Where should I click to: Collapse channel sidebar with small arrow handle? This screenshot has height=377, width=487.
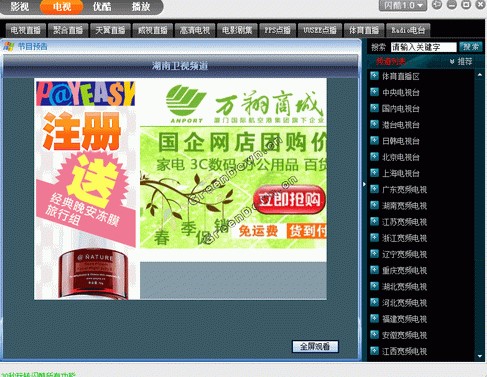tap(364, 184)
